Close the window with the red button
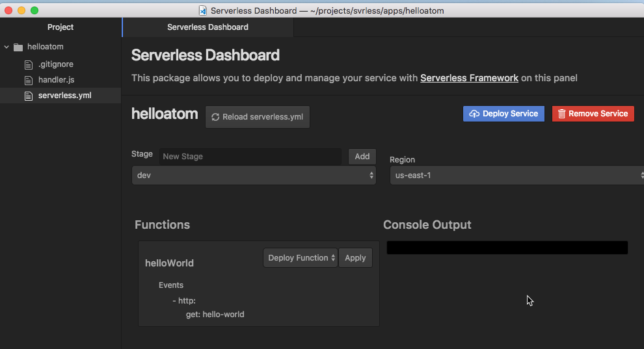The width and height of the screenshot is (644, 349). pyautogui.click(x=8, y=10)
